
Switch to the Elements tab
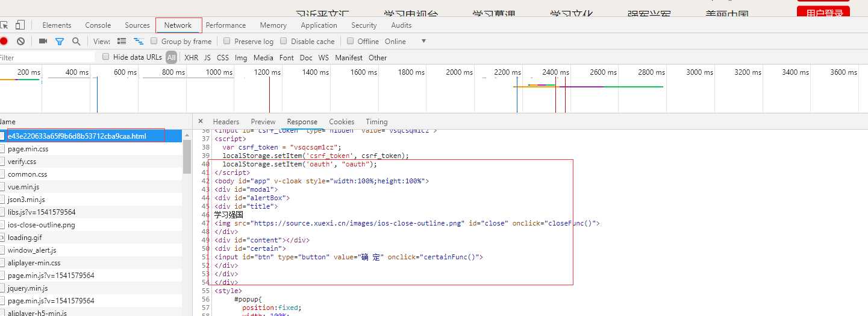(x=57, y=25)
